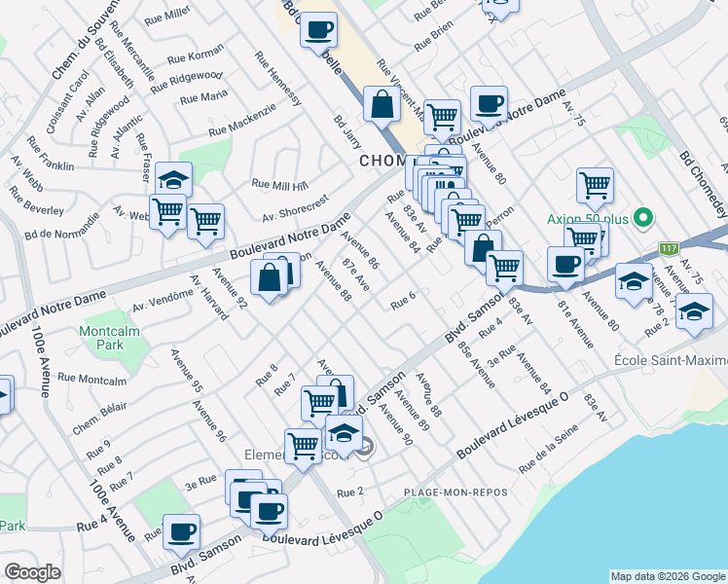Click the Bd de Normandie label
Image resolution: width=728 pixels, height=584 pixels.
[61, 227]
